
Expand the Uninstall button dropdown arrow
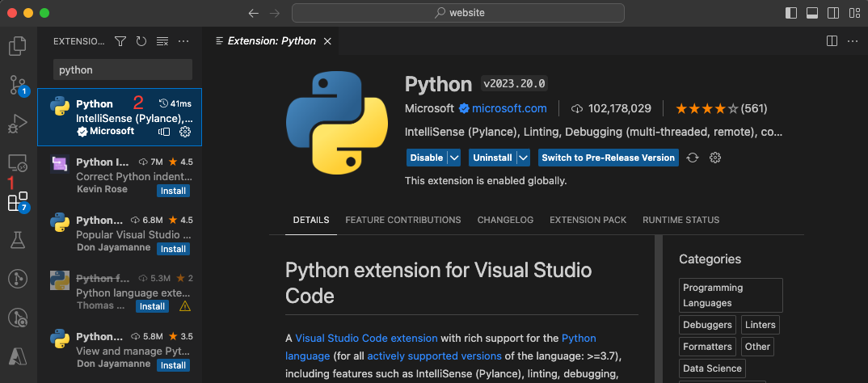tap(524, 158)
